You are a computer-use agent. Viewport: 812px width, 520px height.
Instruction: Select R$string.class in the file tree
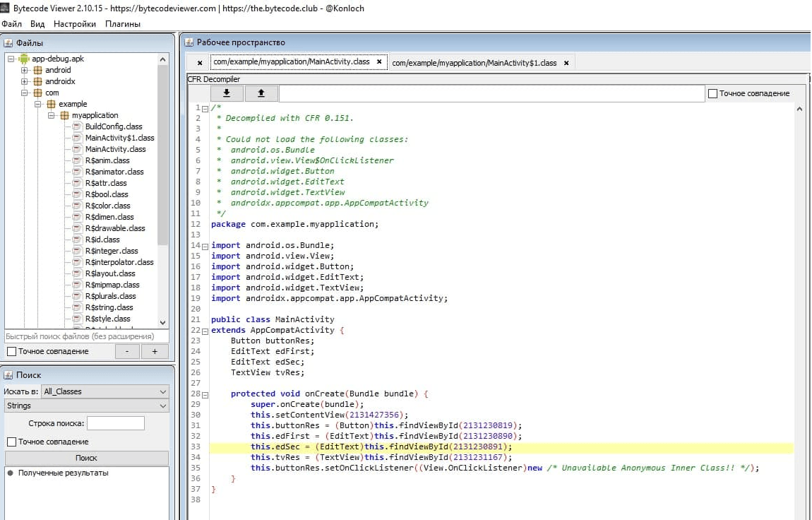click(109, 307)
